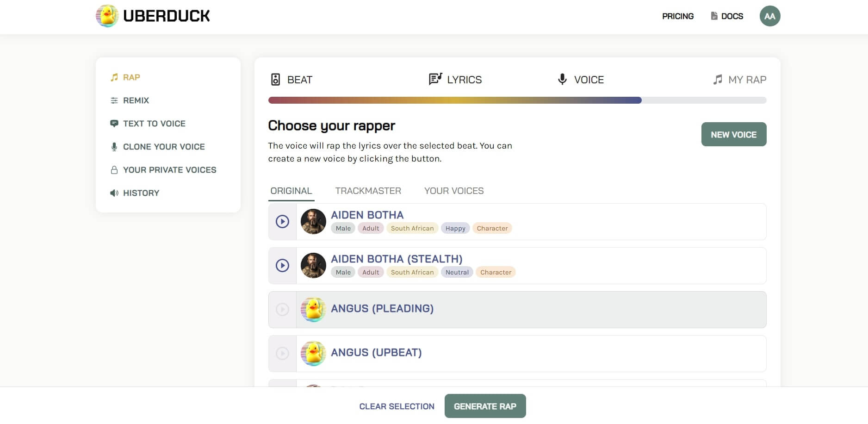Click the Docs document icon

[714, 16]
